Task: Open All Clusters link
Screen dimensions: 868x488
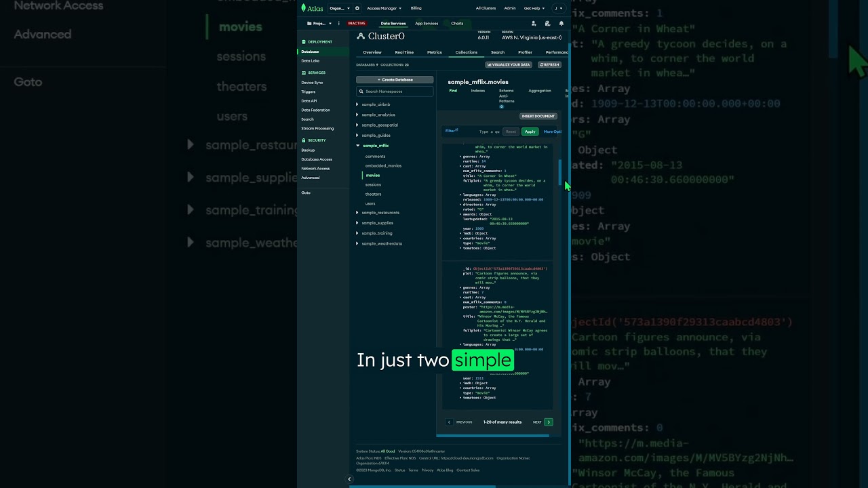Action: (486, 8)
